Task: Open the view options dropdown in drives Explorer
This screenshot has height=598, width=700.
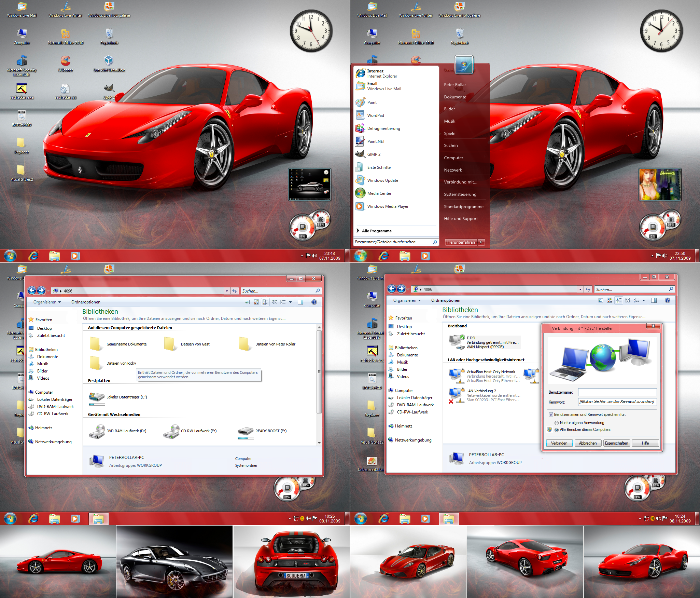Action: point(290,302)
